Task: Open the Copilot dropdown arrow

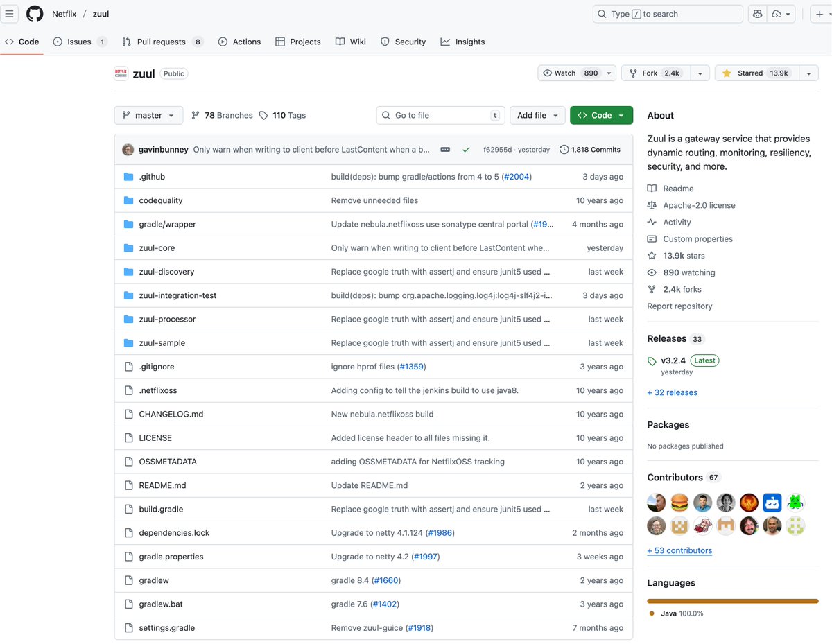Action: 781,14
